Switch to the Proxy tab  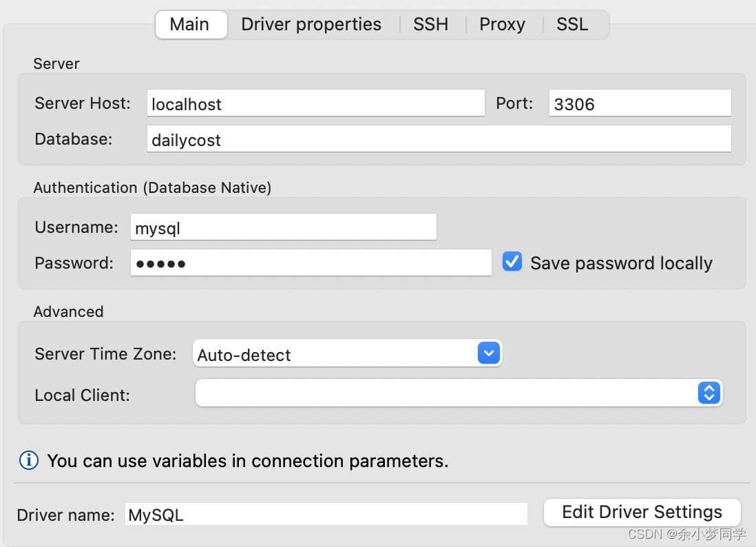[502, 25]
